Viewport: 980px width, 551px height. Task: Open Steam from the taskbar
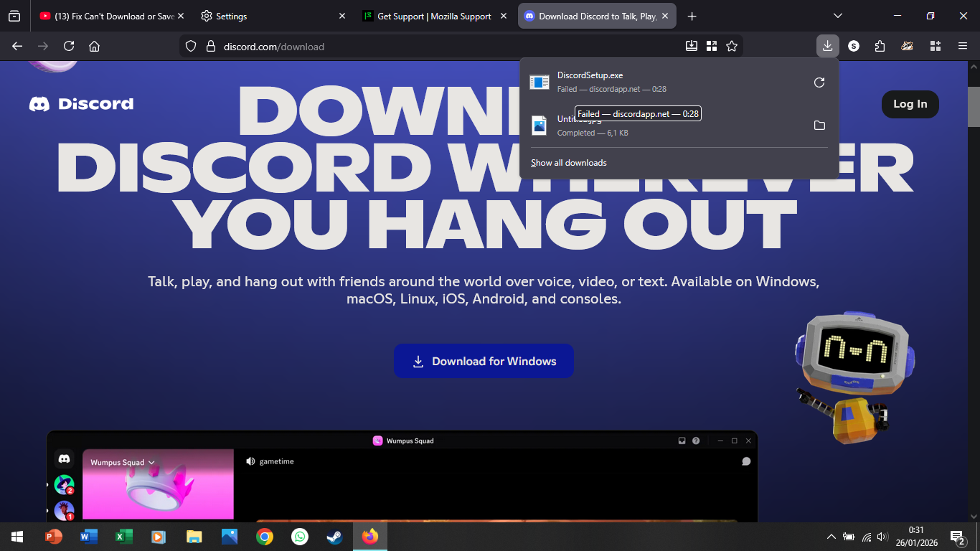(x=334, y=537)
